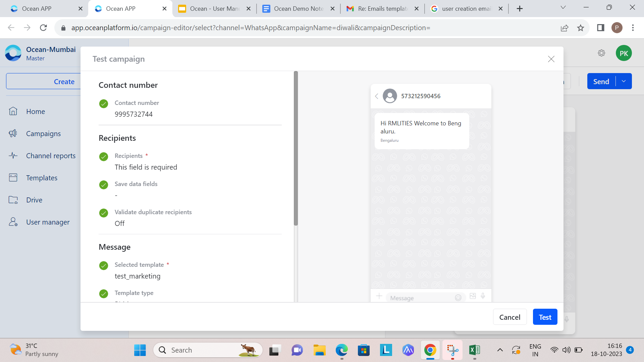Open Excel from taskbar
The width and height of the screenshot is (644, 362).
point(475,350)
